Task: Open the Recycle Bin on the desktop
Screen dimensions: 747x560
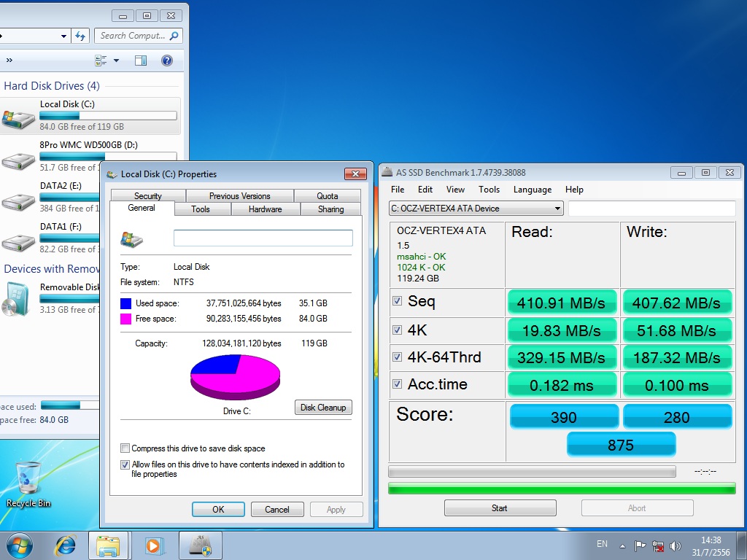Action: coord(28,484)
